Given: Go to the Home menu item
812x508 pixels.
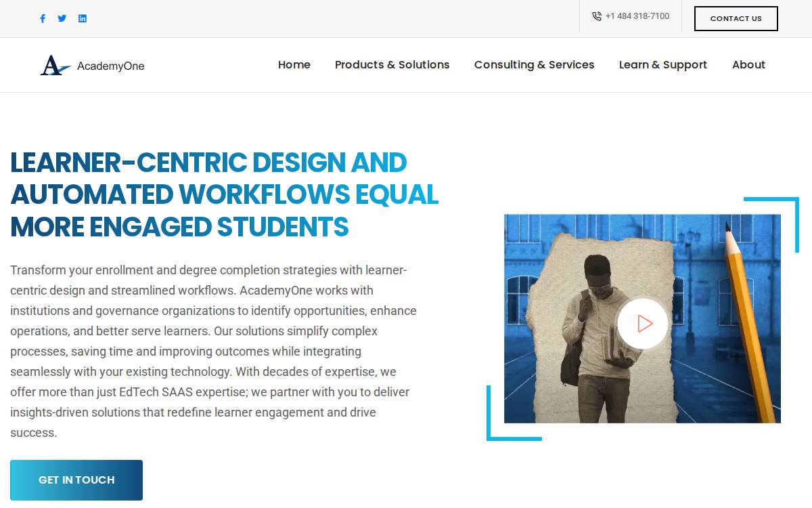Looking at the screenshot, I should (294, 65).
